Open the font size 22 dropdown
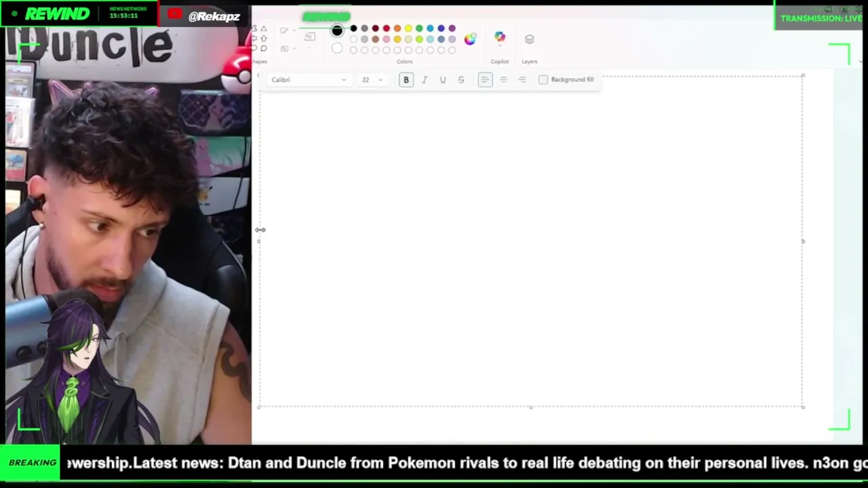This screenshot has width=868, height=488. point(372,80)
